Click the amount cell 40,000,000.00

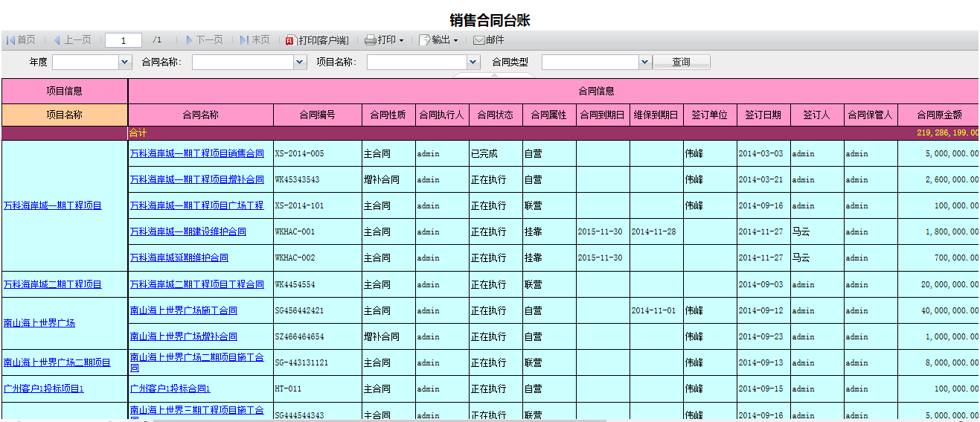click(939, 310)
